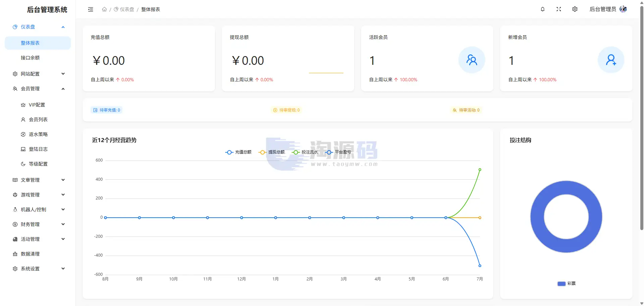Go to the home breadcrumb icon
This screenshot has width=644, height=306.
coord(104,9)
